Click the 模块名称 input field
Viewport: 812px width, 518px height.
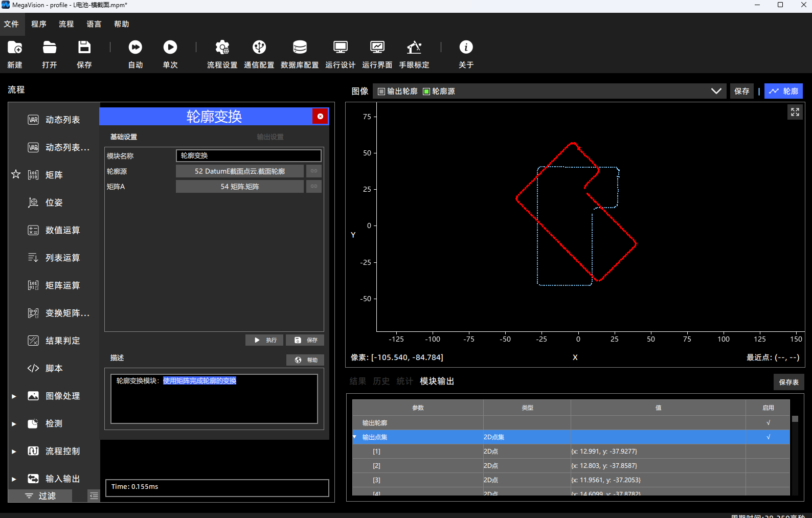(249, 155)
